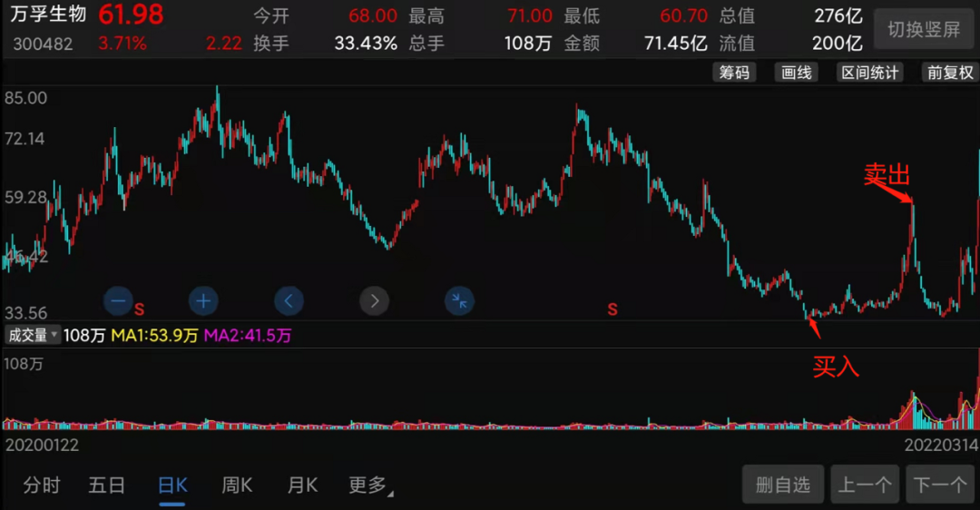The image size is (980, 510).
Task: Select the 月K tab
Action: pyautogui.click(x=302, y=485)
